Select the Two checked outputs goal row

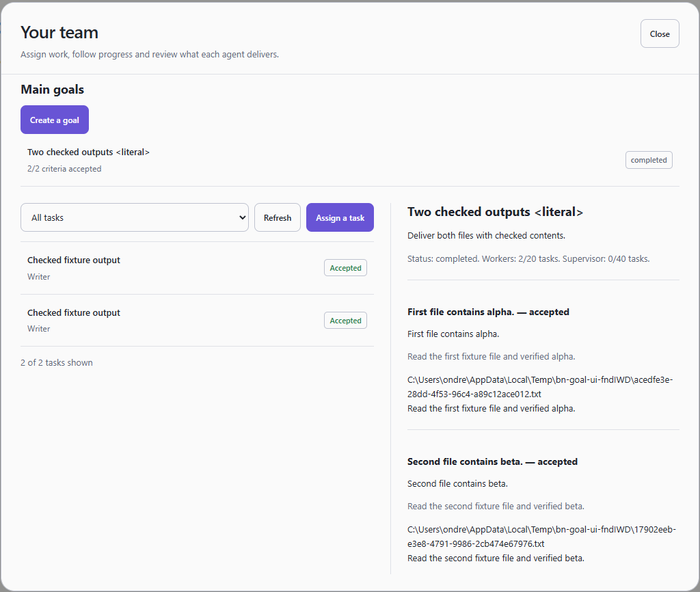tap(349, 160)
